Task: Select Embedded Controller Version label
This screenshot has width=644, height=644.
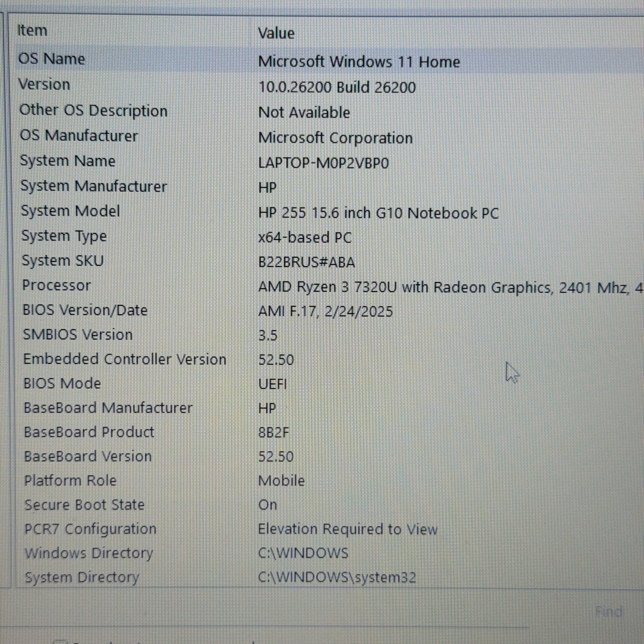Action: pyautogui.click(x=125, y=359)
